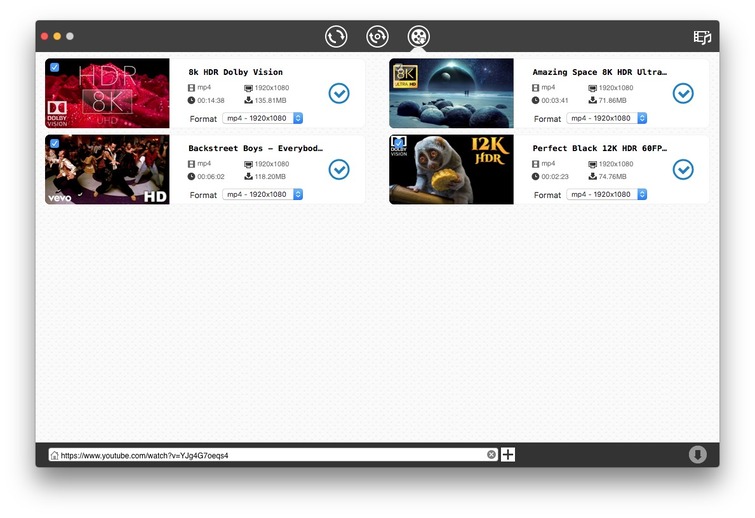Click the home icon in URL bar

pyautogui.click(x=54, y=455)
